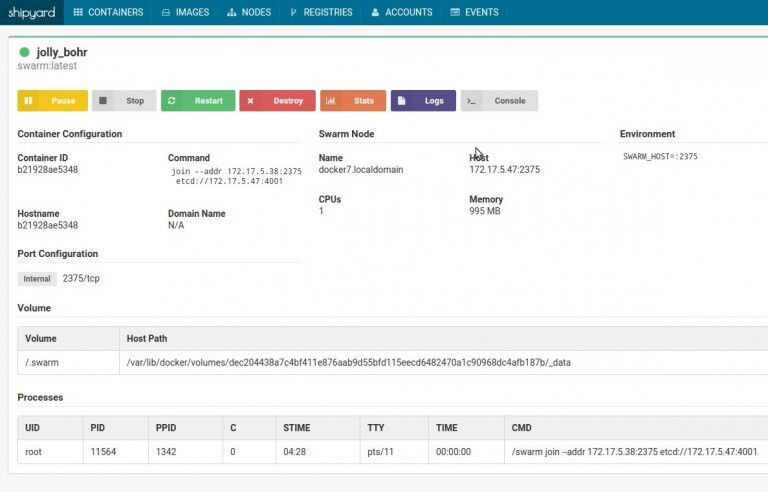Select the root process row with PID 11564
Screen dimensions: 768x492
[x=392, y=452]
